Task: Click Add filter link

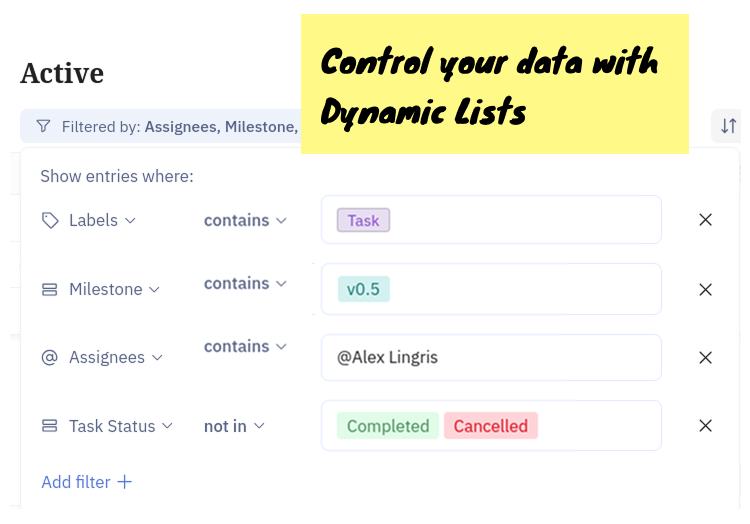Action: (x=87, y=482)
